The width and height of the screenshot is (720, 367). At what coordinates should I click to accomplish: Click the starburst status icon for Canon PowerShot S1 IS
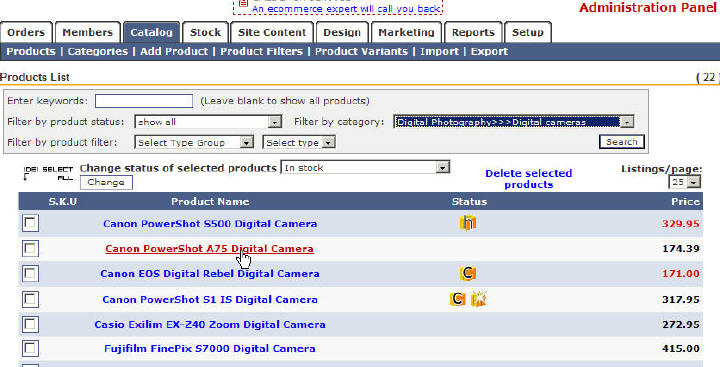[x=478, y=299]
